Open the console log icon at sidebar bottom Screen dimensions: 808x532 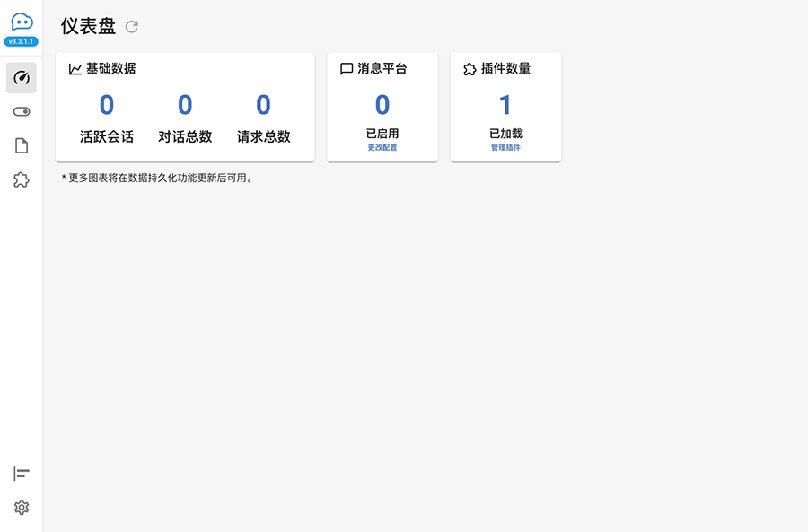(22, 474)
